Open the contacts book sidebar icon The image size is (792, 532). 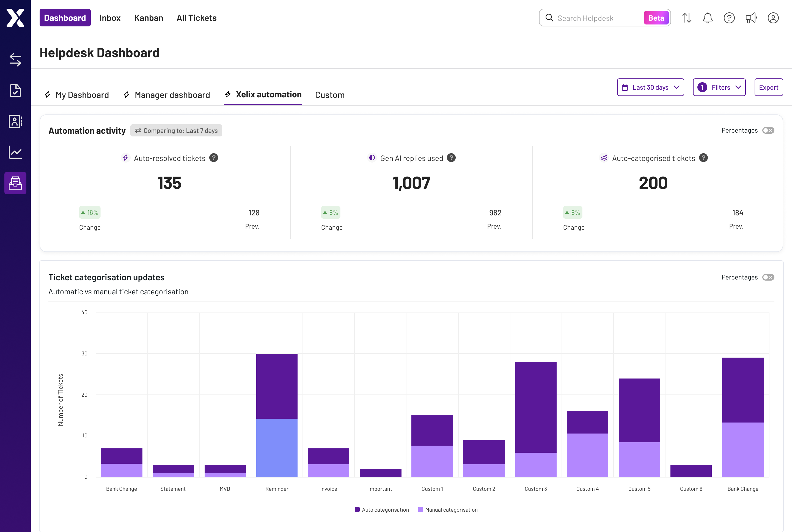(15, 122)
